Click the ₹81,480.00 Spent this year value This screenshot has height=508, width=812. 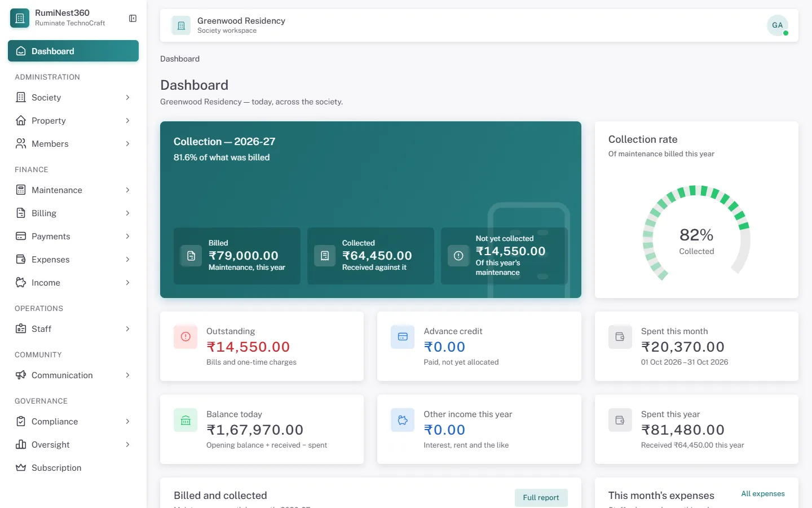[x=683, y=430]
